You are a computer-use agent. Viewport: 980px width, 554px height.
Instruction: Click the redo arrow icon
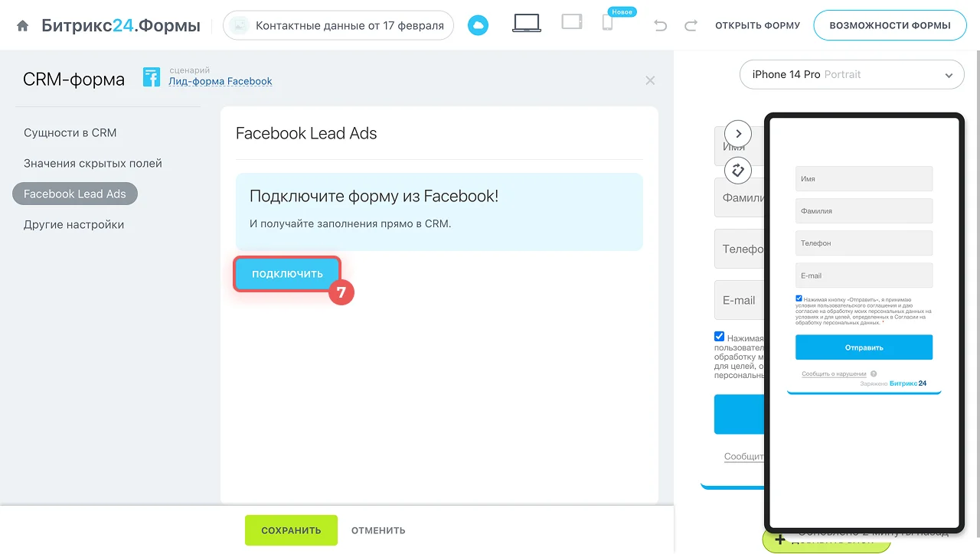point(691,26)
